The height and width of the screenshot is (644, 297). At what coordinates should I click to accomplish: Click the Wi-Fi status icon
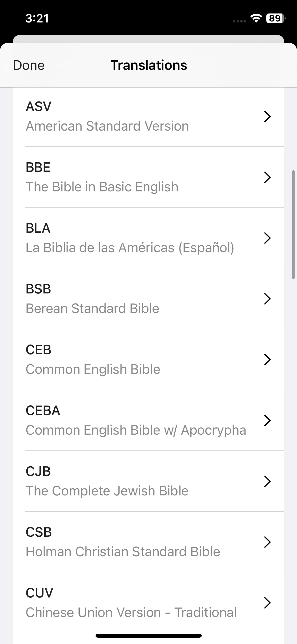256,18
